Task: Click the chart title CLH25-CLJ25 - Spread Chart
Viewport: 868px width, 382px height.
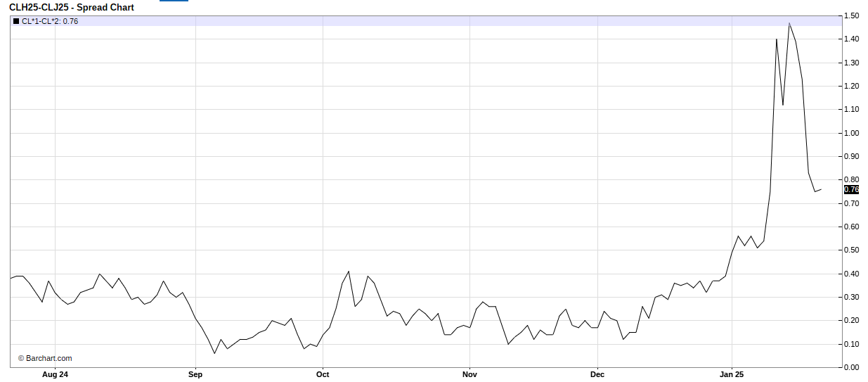Action: tap(72, 7)
